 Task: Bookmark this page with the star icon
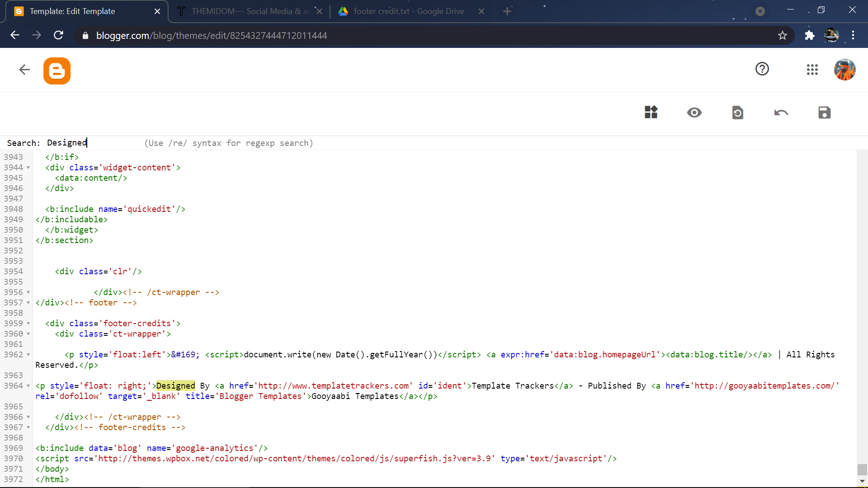[783, 35]
